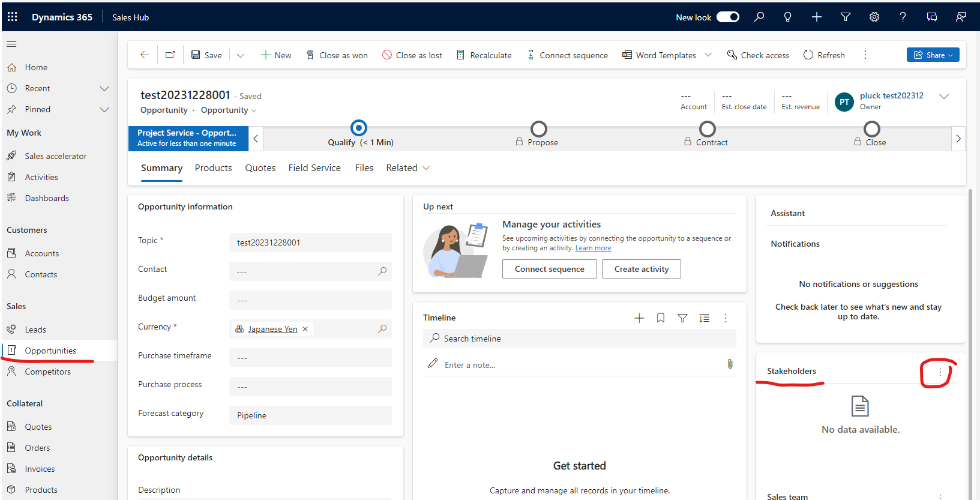
Task: Expand the header fields chevron near Owner
Action: pos(944,96)
